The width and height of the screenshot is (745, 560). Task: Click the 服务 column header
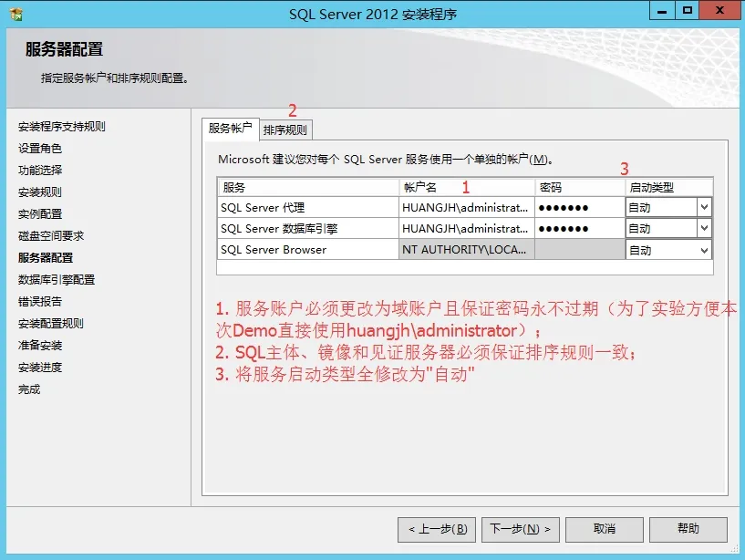[308, 187]
